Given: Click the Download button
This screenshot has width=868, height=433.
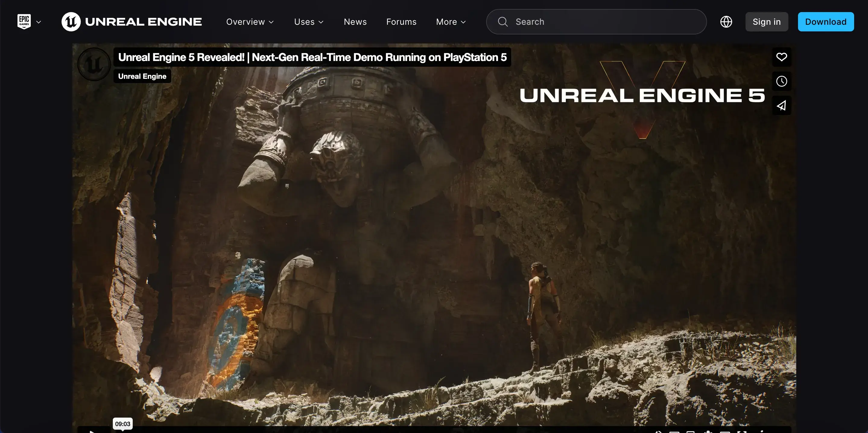Looking at the screenshot, I should pyautogui.click(x=825, y=21).
